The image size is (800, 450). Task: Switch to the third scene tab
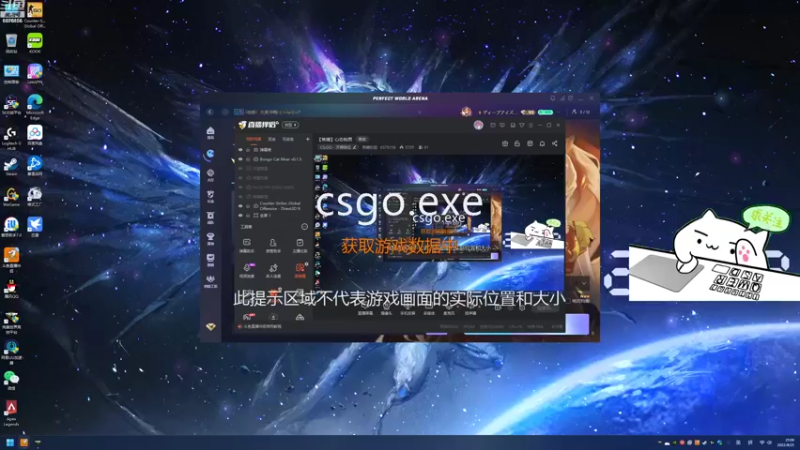[288, 139]
